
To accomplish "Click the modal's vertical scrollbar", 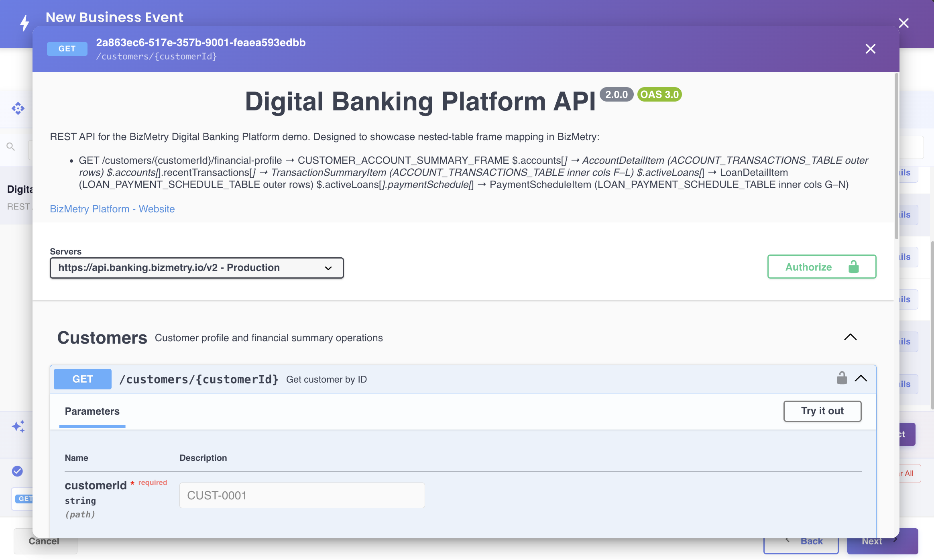I will [896, 157].
